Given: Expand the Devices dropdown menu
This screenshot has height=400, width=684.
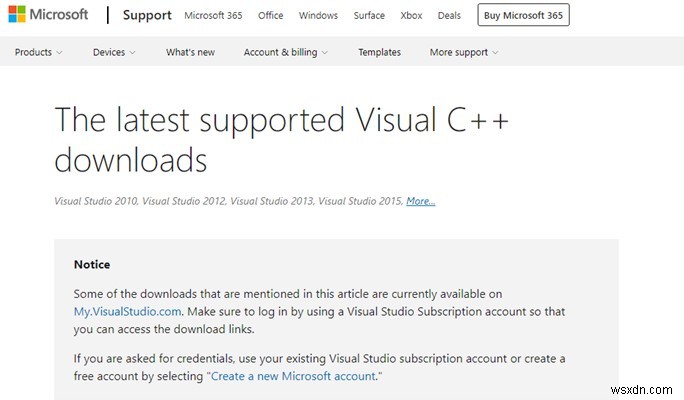Looking at the screenshot, I should [114, 52].
